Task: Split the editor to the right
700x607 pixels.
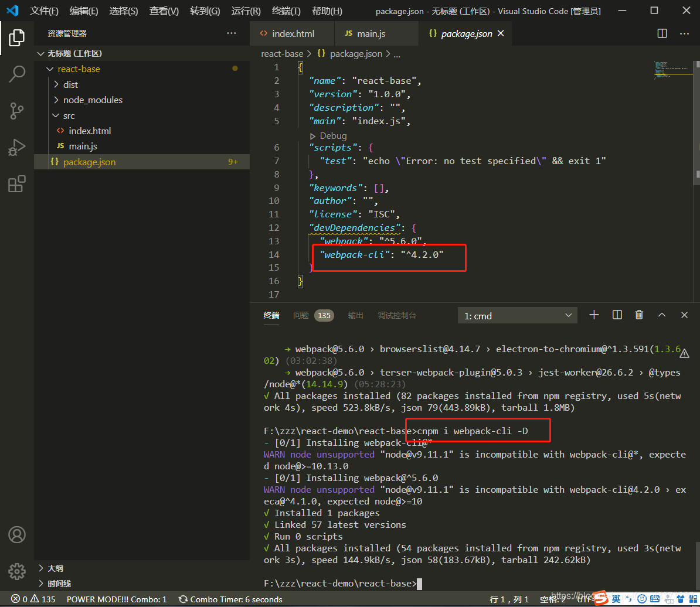Action: 662,33
